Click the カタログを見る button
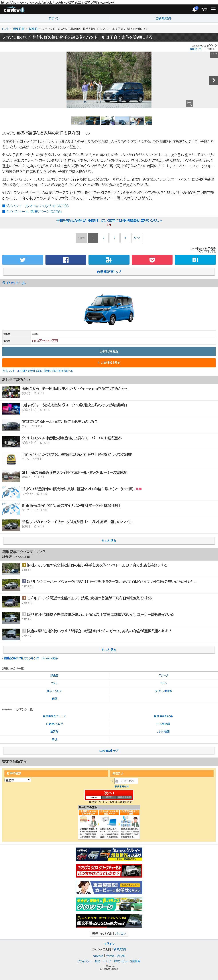This screenshot has width=218, height=980. pos(109,351)
